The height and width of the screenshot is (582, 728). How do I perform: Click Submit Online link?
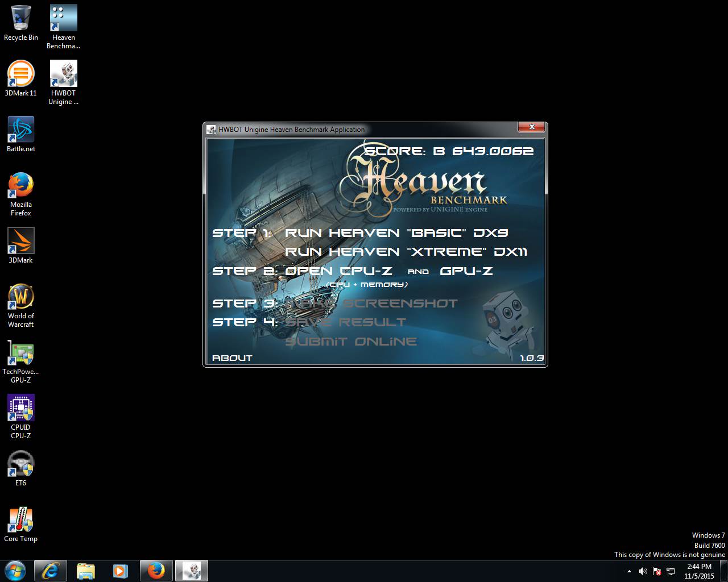351,342
